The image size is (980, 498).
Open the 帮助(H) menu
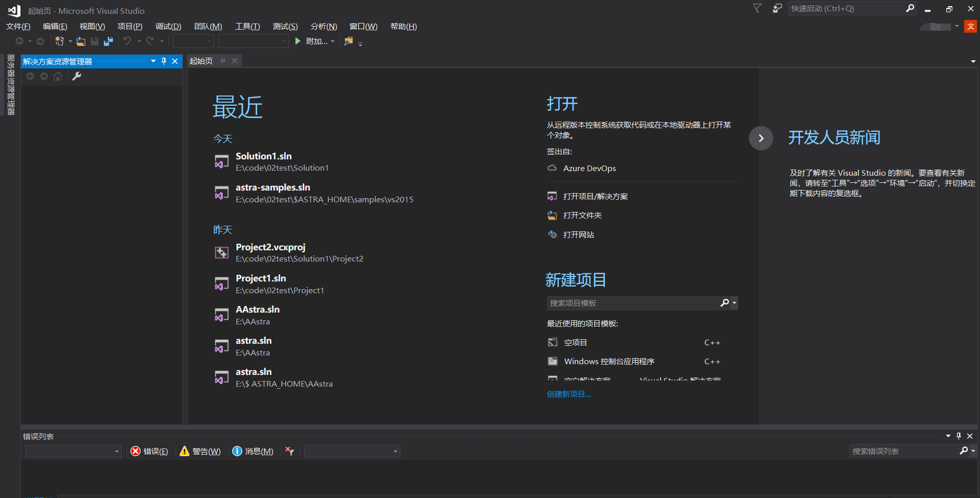[x=403, y=27]
